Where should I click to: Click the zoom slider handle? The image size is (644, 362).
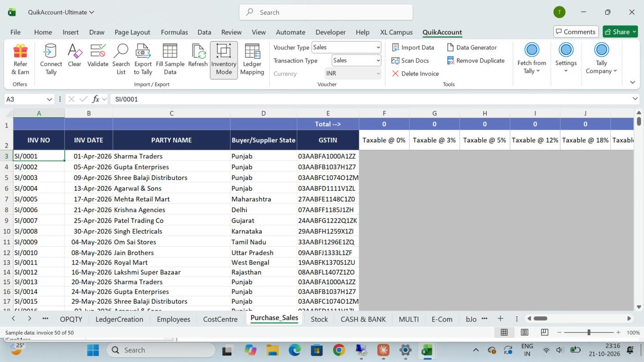589,332
